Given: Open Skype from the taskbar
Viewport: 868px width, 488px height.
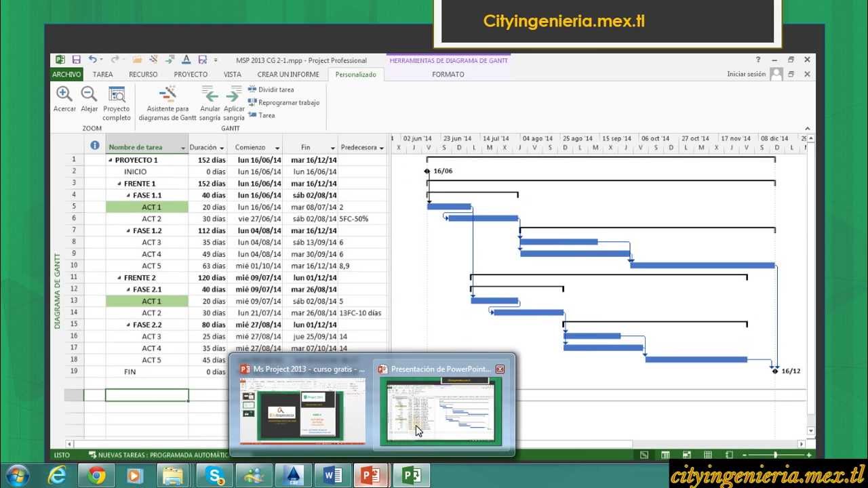Looking at the screenshot, I should [216, 476].
